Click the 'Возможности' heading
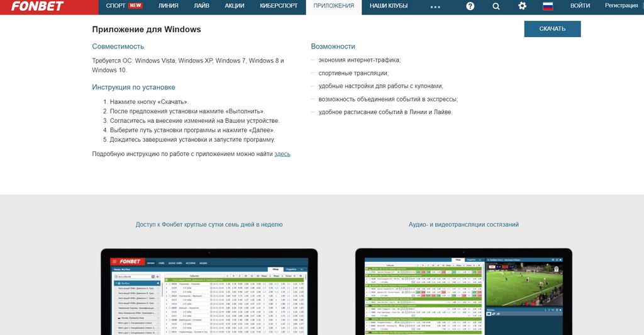 pos(333,47)
